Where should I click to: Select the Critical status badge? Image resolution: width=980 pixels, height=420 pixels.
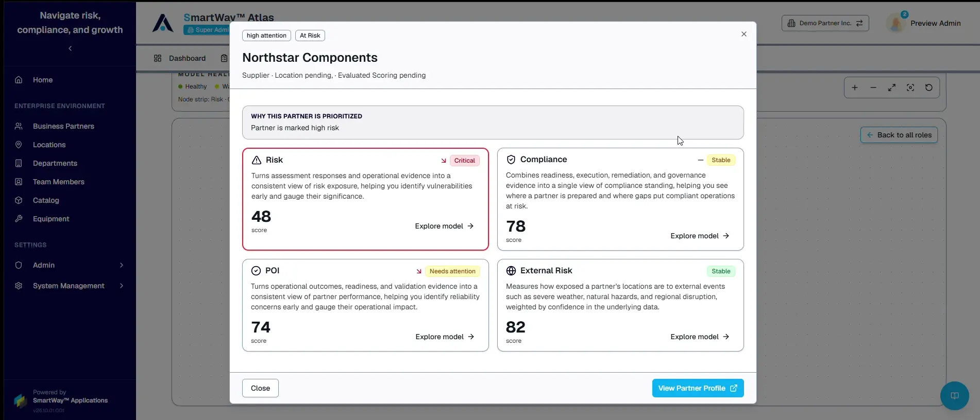(x=465, y=161)
